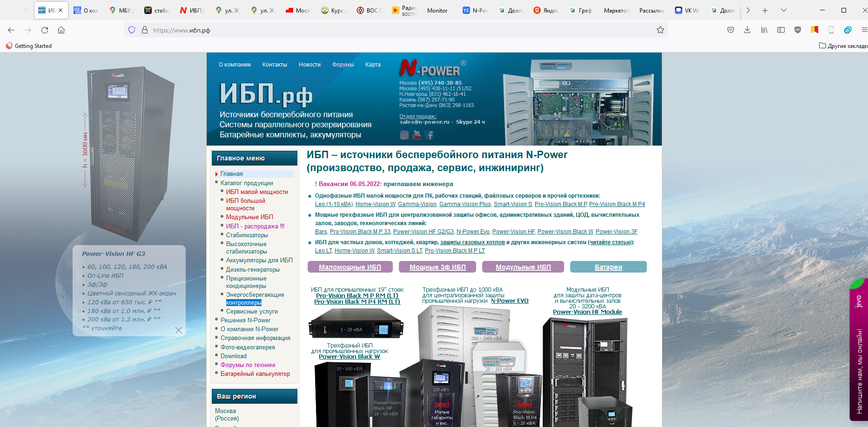Switch to the VK tab
The width and height of the screenshot is (868, 427).
tap(688, 10)
